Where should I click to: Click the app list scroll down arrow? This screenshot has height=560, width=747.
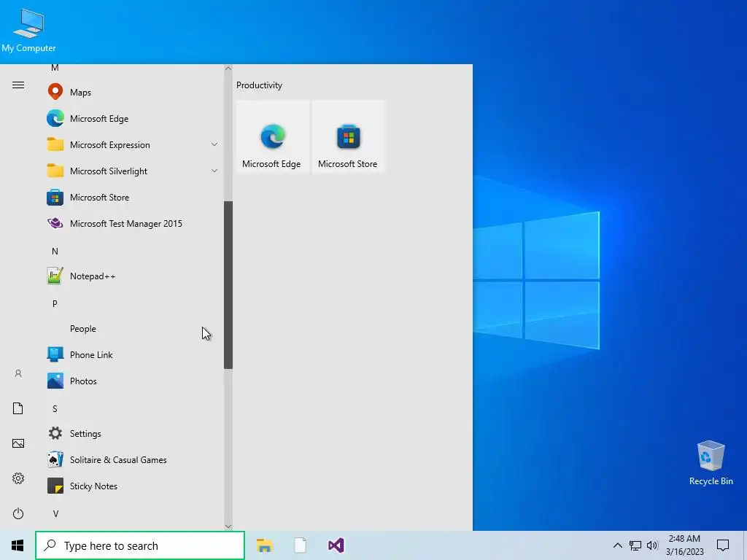228,526
